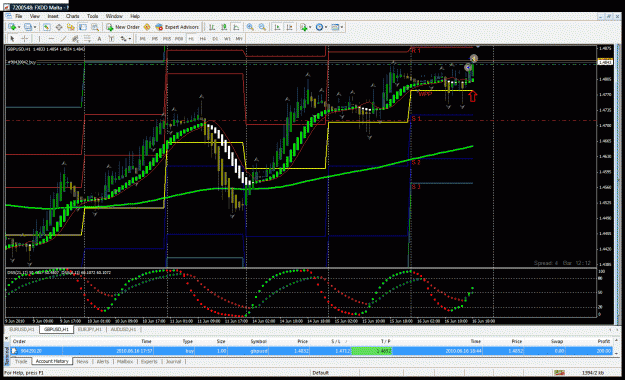
Task: Zoom in on the chart
Action: 250,27
